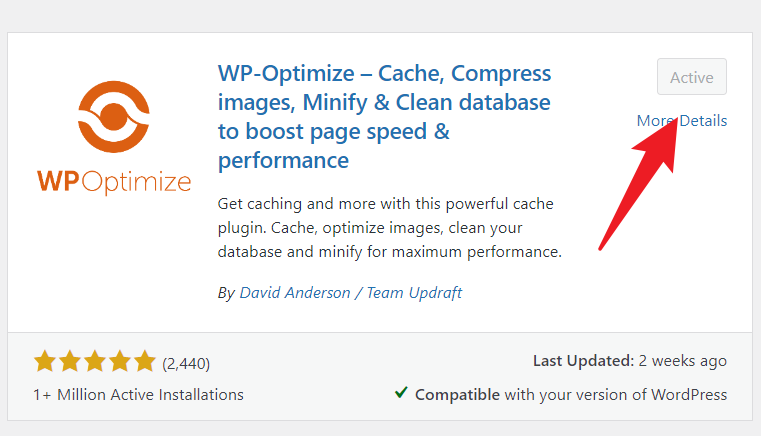The height and width of the screenshot is (436, 761).
Task: Click the first rating star
Action: (44, 361)
